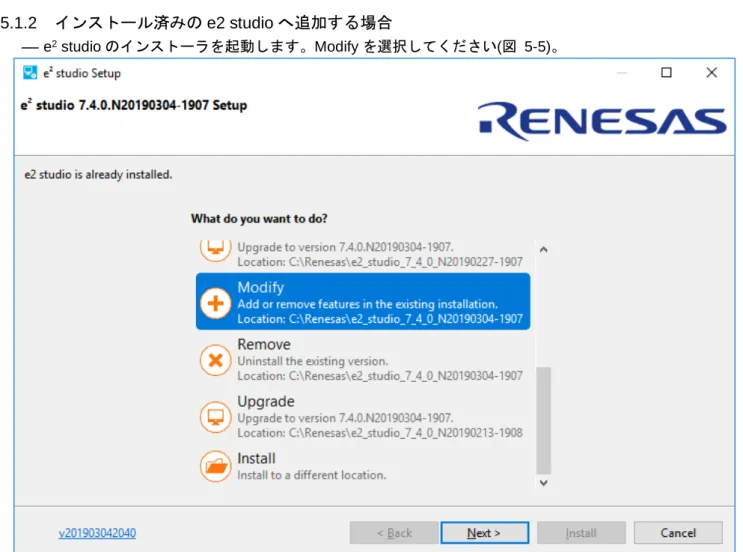Open the v201903042040 version link
Screen dimensions: 743x552
click(x=97, y=533)
